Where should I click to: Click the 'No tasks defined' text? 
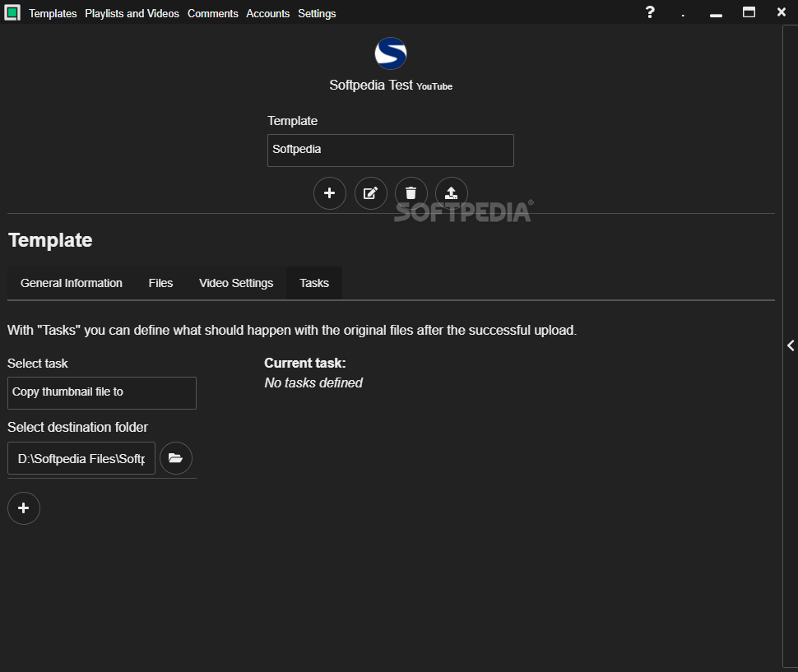click(313, 382)
